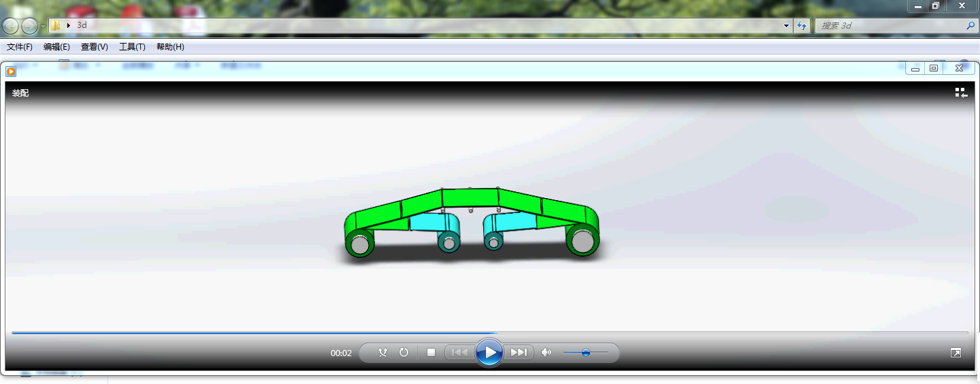Open the 文件(F) menu
Screen dimensions: 980x384
(x=20, y=47)
